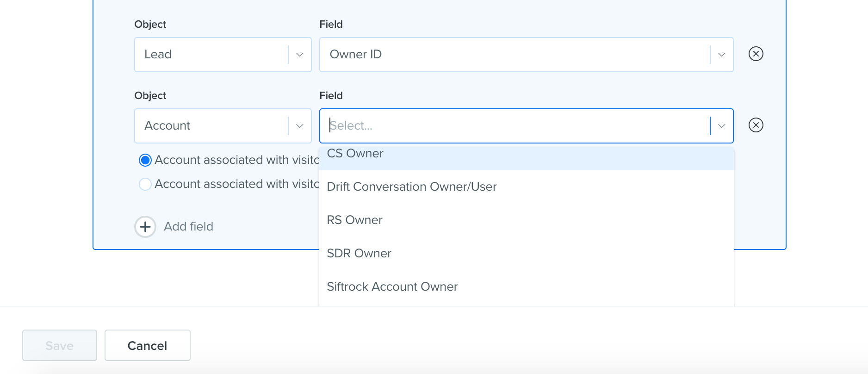Open the Account object dropdown
The image size is (868, 374).
(x=223, y=126)
